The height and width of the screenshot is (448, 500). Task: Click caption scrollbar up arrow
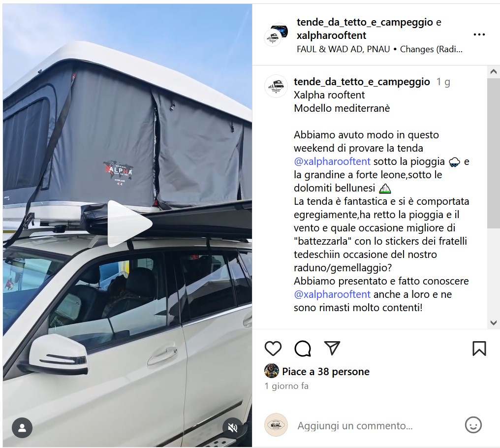[x=493, y=72]
